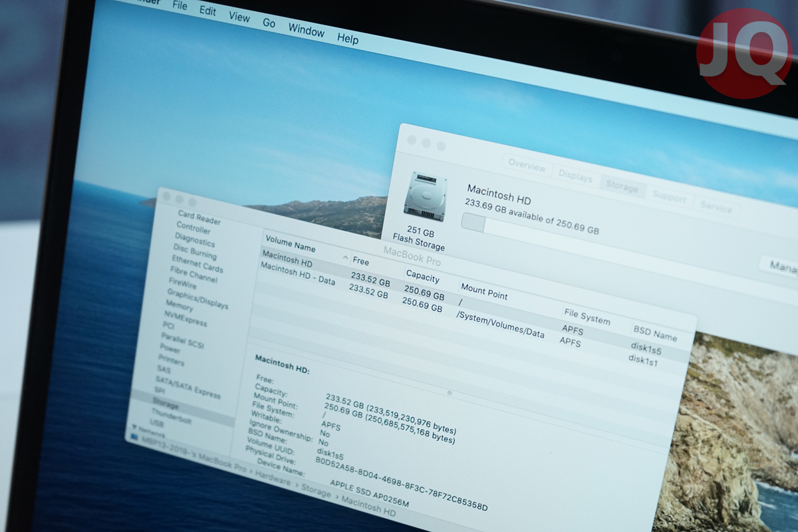The width and height of the screenshot is (798, 532).
Task: Open the Go menu
Action: (269, 23)
